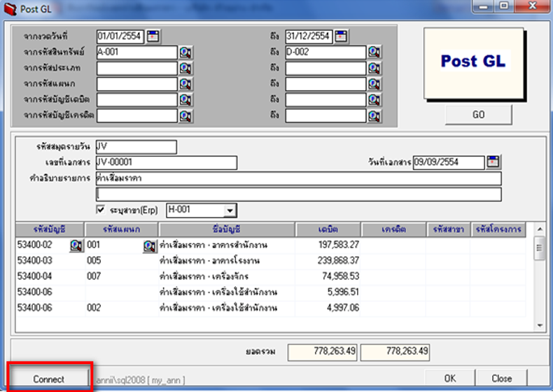The width and height of the screenshot is (553, 392).
Task: Select the รหัสบัญชี column header
Action: click(49, 230)
